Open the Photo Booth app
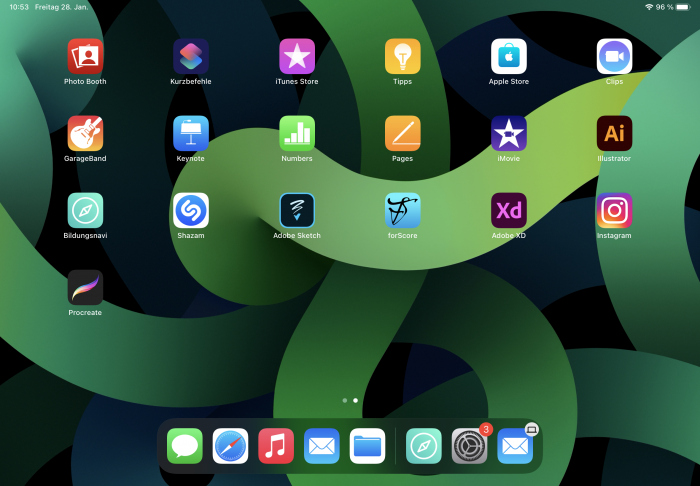 click(x=85, y=56)
